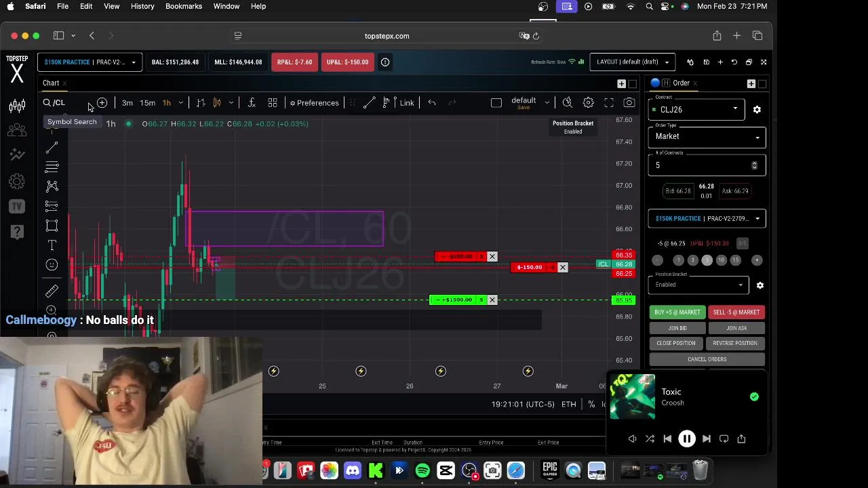868x488 pixels.
Task: Select quantity preset 3
Action: pyautogui.click(x=692, y=260)
